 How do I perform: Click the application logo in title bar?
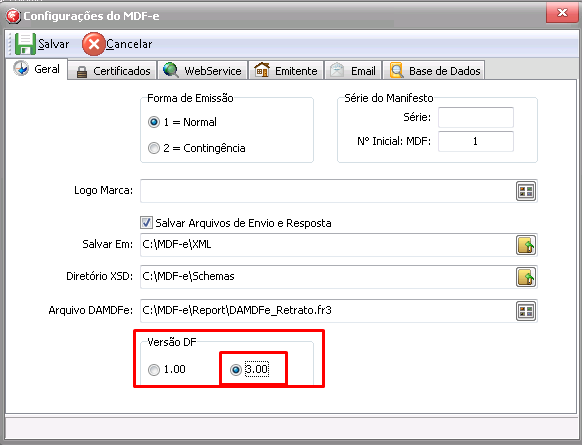13,16
